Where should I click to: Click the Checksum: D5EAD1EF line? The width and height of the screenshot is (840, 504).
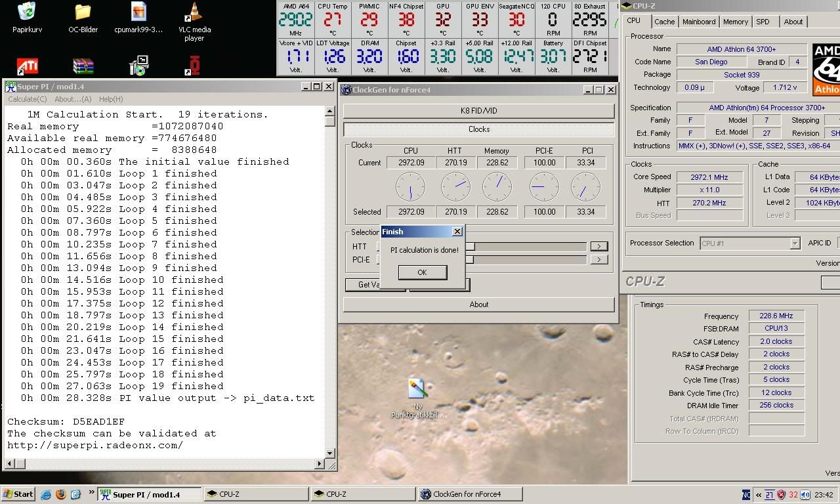click(x=66, y=421)
